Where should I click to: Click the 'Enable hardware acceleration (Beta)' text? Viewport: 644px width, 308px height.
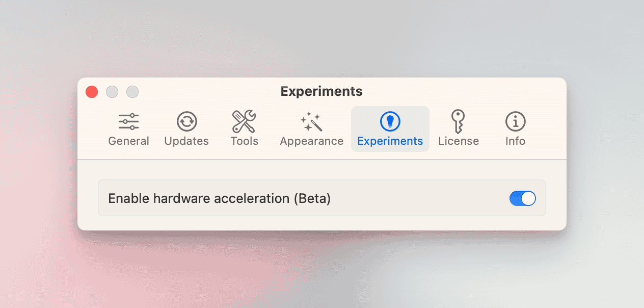[x=219, y=198]
